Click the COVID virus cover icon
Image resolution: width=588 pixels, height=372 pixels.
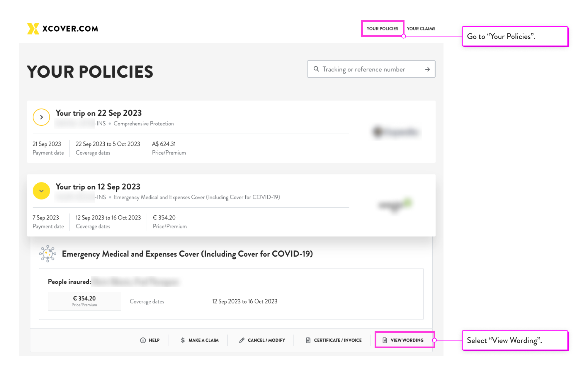coord(48,254)
